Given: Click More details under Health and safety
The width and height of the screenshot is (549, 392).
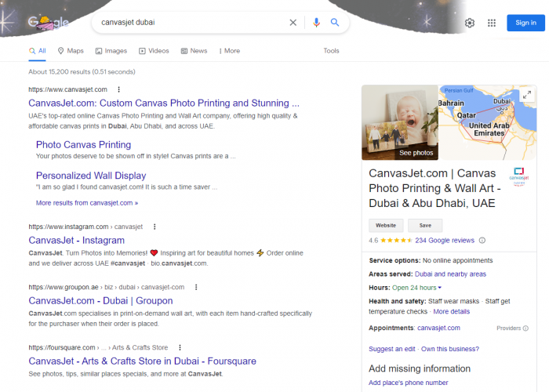Looking at the screenshot, I should coord(451,311).
